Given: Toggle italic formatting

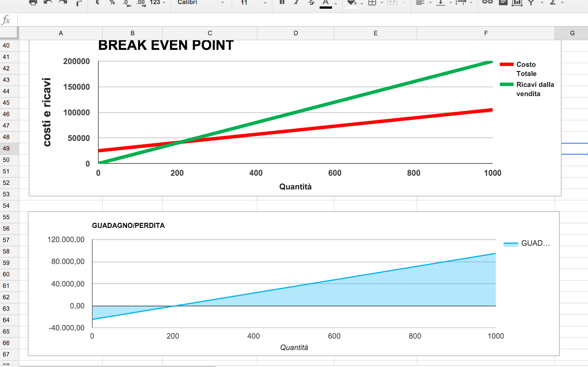Looking at the screenshot, I should [296, 4].
